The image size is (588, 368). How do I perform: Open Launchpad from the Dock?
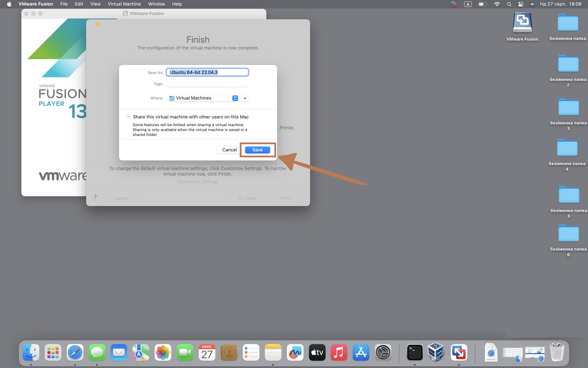[53, 352]
